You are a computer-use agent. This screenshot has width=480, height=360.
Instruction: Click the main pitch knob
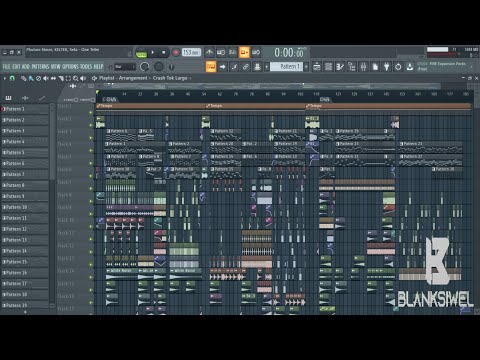tap(159, 67)
